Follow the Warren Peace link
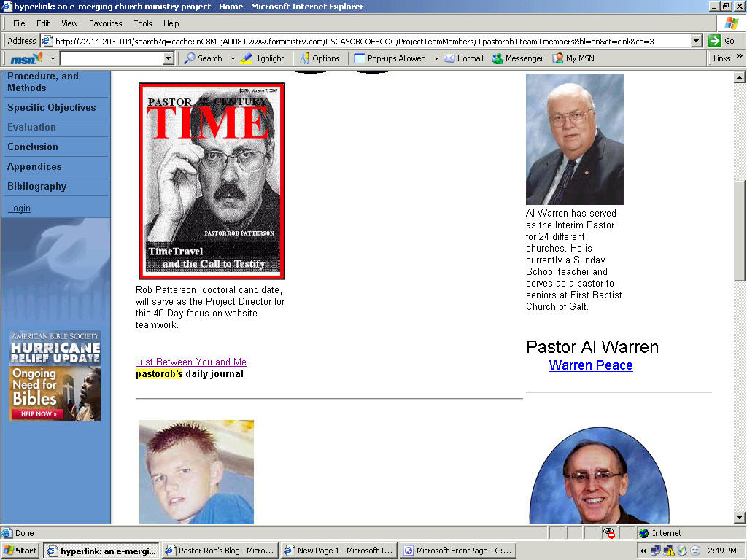The image size is (747, 560). coord(590,365)
